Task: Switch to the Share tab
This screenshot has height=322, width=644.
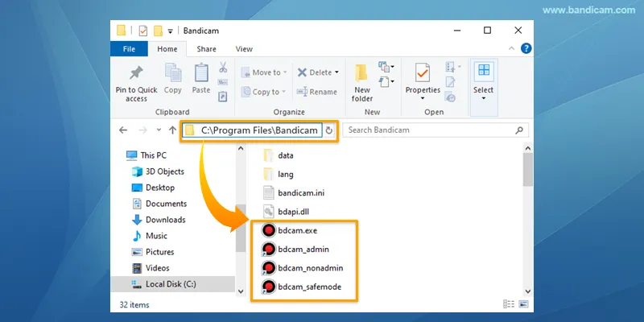Action: click(x=206, y=49)
